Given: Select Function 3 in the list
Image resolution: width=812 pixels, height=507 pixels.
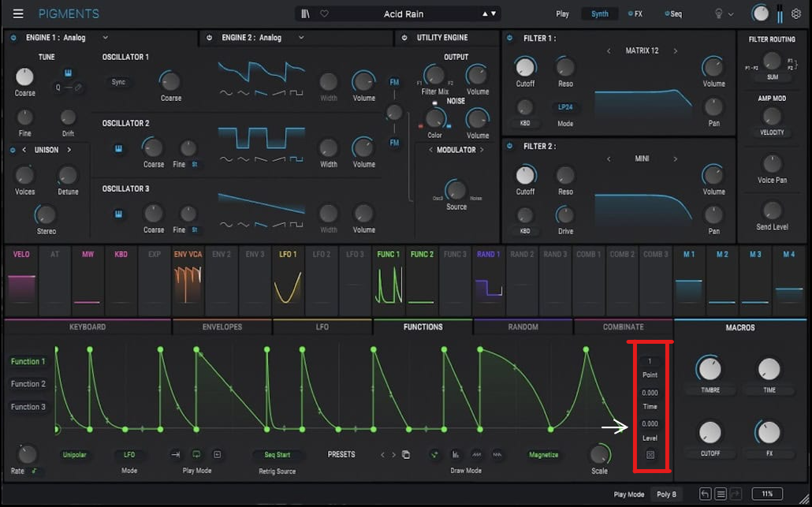Looking at the screenshot, I should [x=28, y=407].
